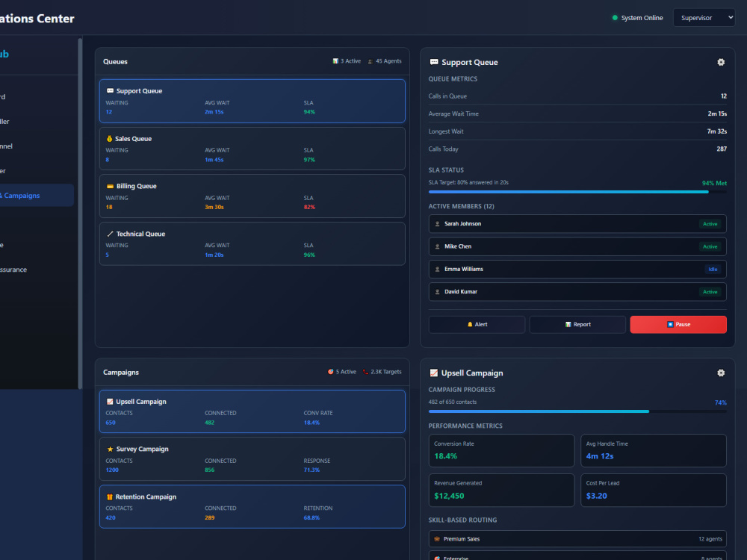Send an Alert for Support Queue
The width and height of the screenshot is (747, 560).
[x=477, y=324]
